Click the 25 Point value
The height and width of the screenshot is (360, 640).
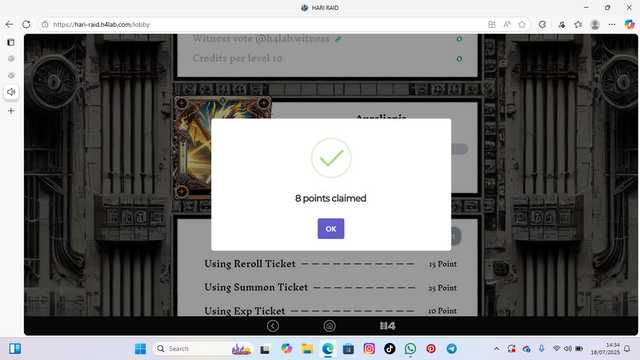pyautogui.click(x=442, y=288)
